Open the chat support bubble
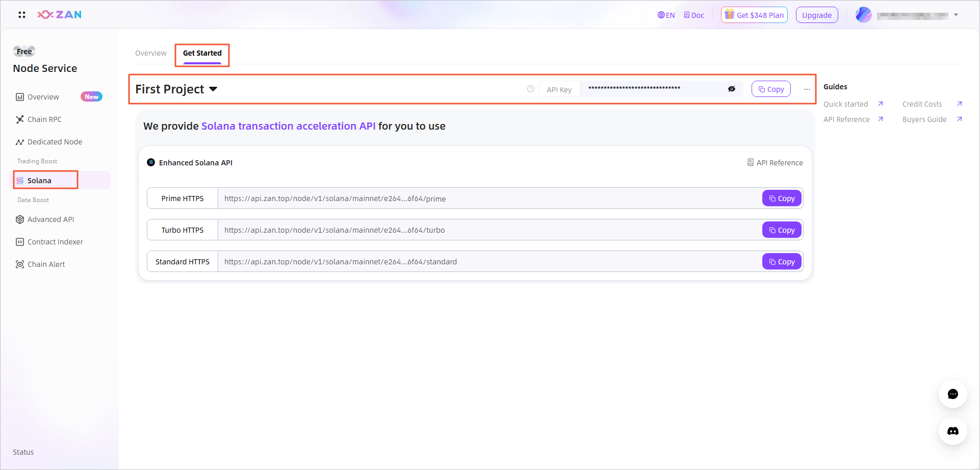The width and height of the screenshot is (980, 470). click(953, 394)
